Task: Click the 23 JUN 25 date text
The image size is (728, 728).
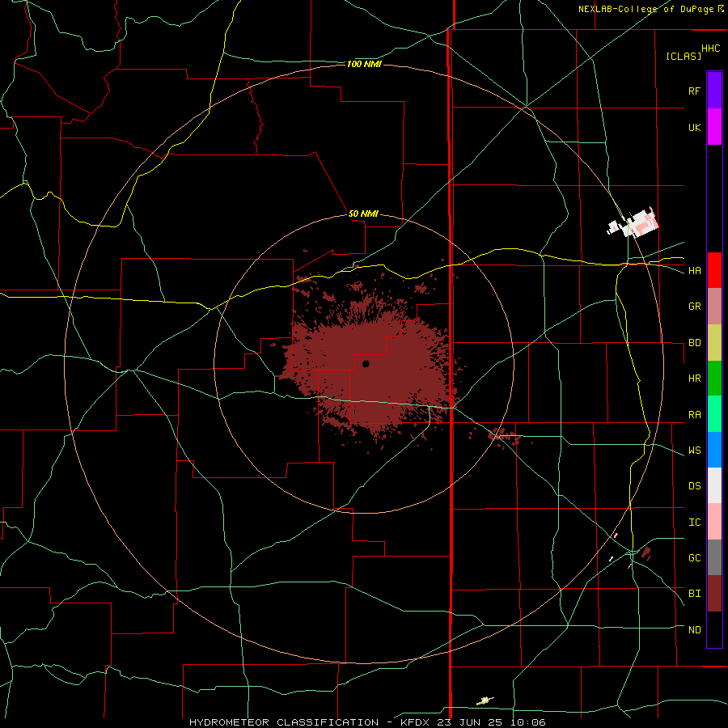Action: pos(470,722)
